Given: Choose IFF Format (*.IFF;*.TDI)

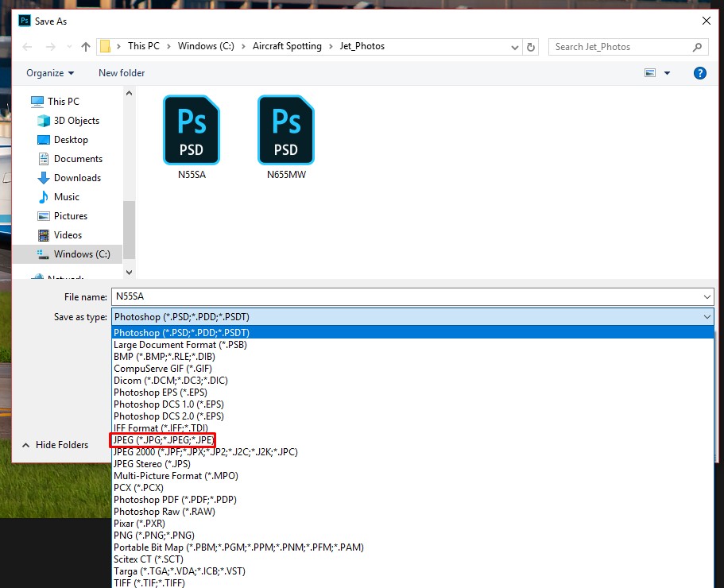Looking at the screenshot, I should tap(412, 427).
